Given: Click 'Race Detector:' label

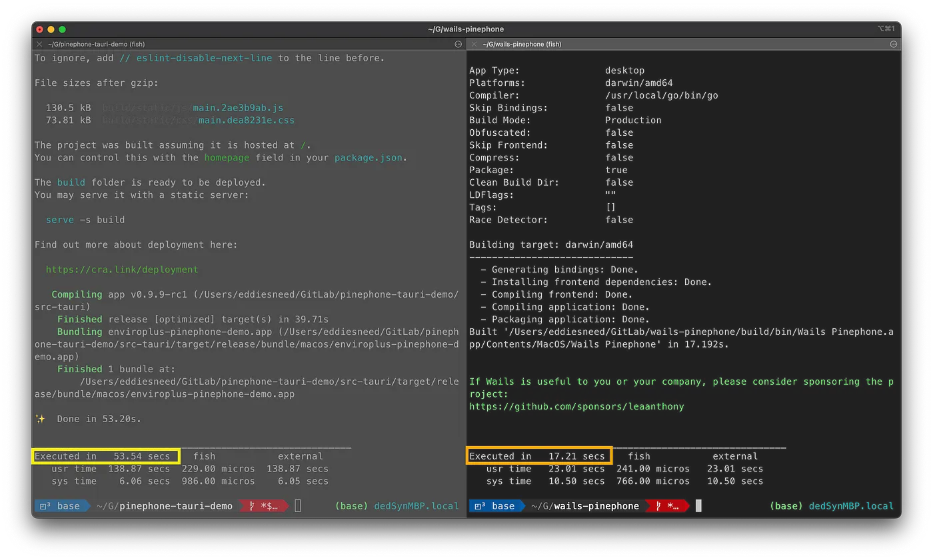Looking at the screenshot, I should click(x=508, y=220).
